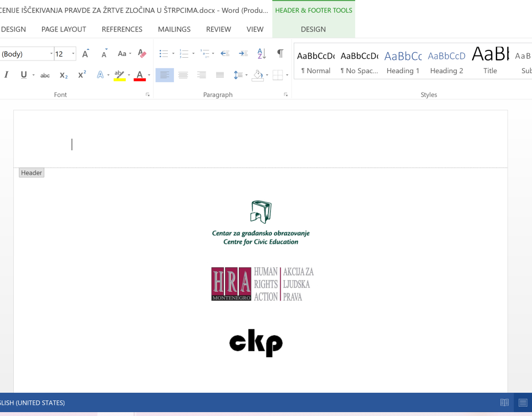Viewport: 532px width, 416px height.
Task: Open the highlight color dropdown arrow
Action: pyautogui.click(x=129, y=75)
